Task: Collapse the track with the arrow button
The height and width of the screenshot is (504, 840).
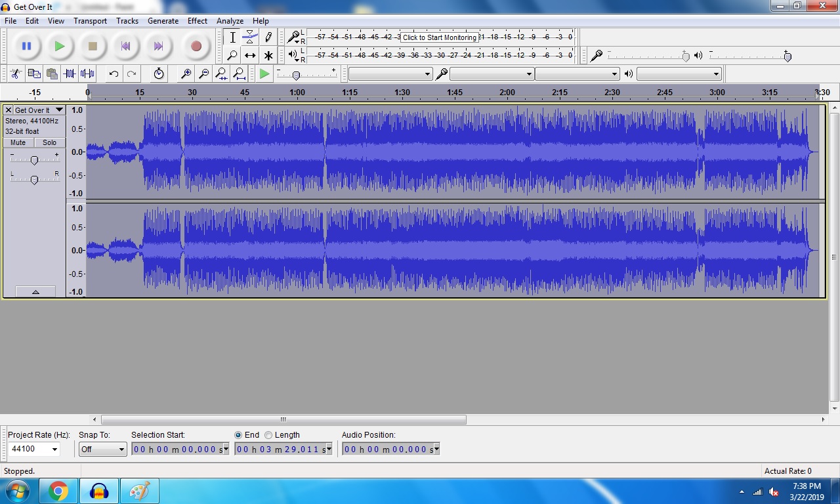Action: tap(35, 291)
